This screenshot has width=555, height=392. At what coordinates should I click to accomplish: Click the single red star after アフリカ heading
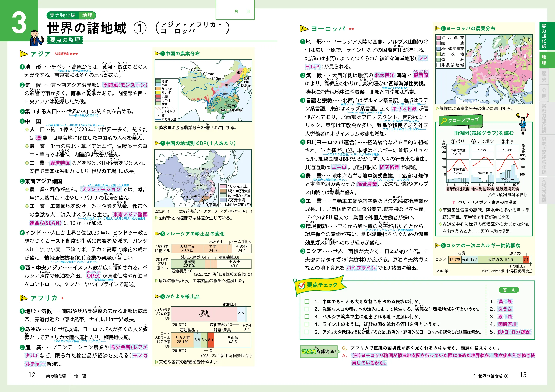click(62, 298)
